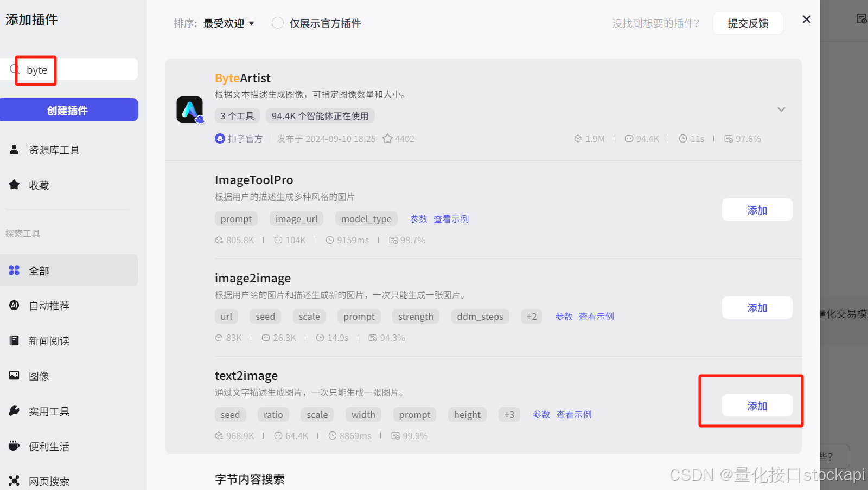Open 参数 link for text2image
This screenshot has width=868, height=490.
541,415
